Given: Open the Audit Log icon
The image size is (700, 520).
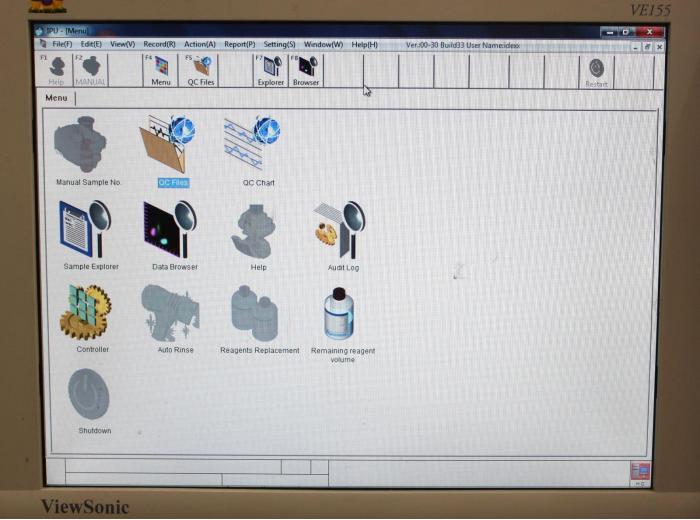Looking at the screenshot, I should 340,230.
